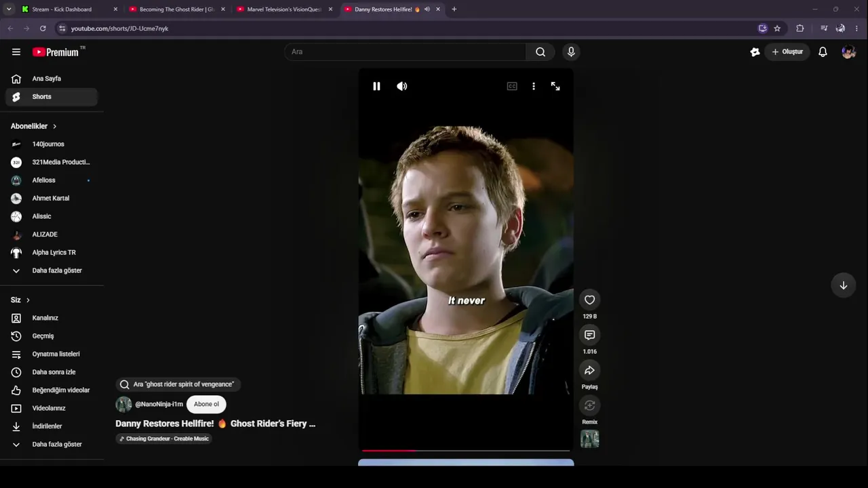Open İndirilenler downloads

click(x=52, y=426)
